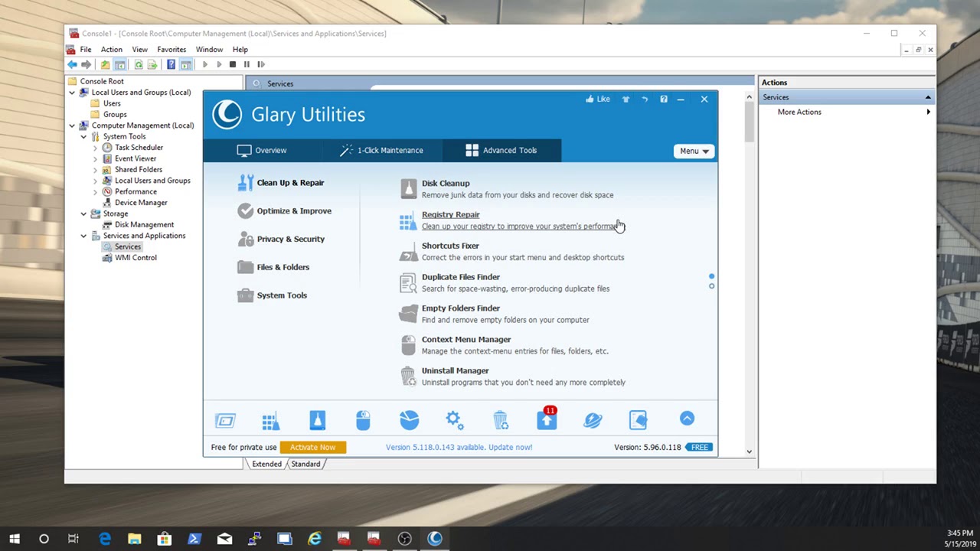Viewport: 980px width, 551px height.
Task: Click the restore arrow icon in Glary title bar
Action: (645, 99)
